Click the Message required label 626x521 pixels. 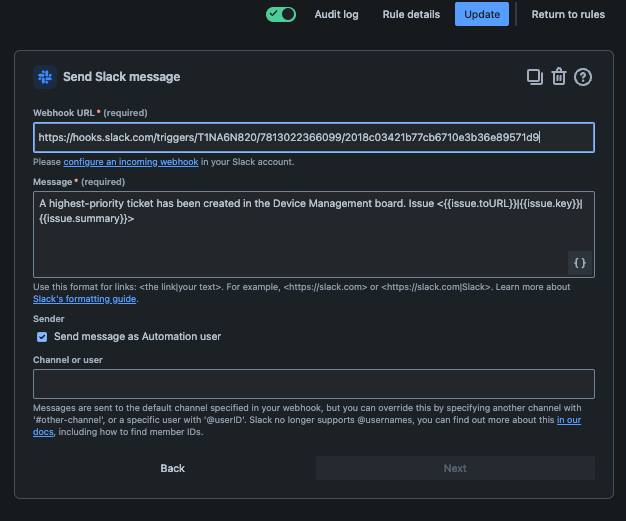pyautogui.click(x=79, y=182)
